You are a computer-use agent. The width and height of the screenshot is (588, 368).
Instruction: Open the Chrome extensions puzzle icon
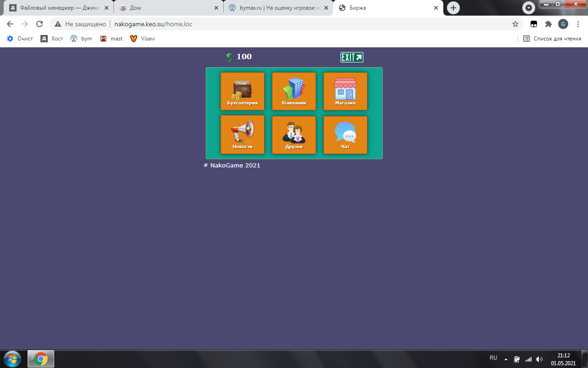[548, 24]
